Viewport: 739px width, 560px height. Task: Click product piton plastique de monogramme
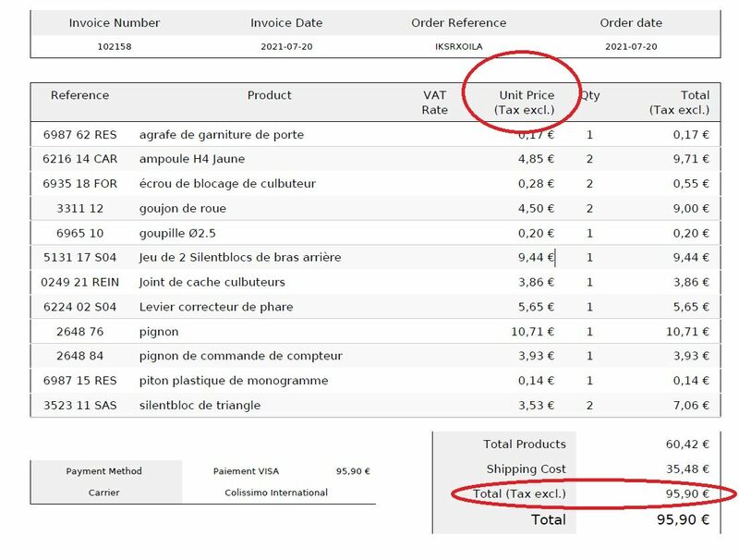coord(234,381)
